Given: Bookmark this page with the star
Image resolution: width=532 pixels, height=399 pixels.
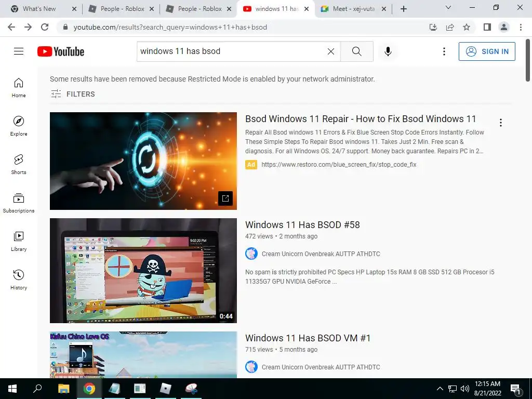Looking at the screenshot, I should [467, 27].
